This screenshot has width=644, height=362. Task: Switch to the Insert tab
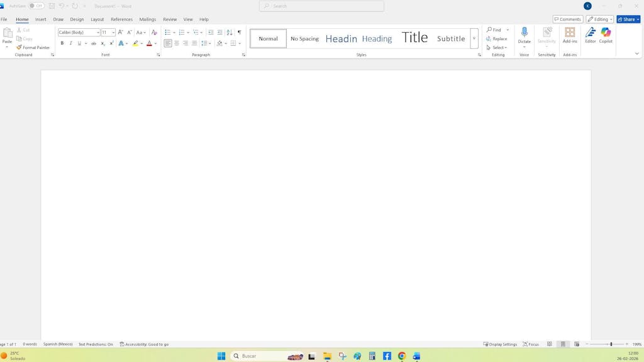pos(40,19)
